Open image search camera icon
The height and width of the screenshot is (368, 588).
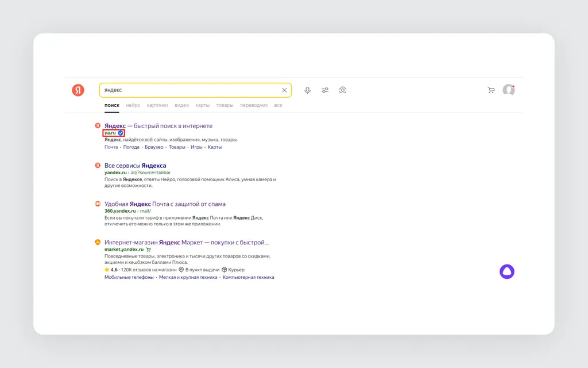tap(343, 90)
